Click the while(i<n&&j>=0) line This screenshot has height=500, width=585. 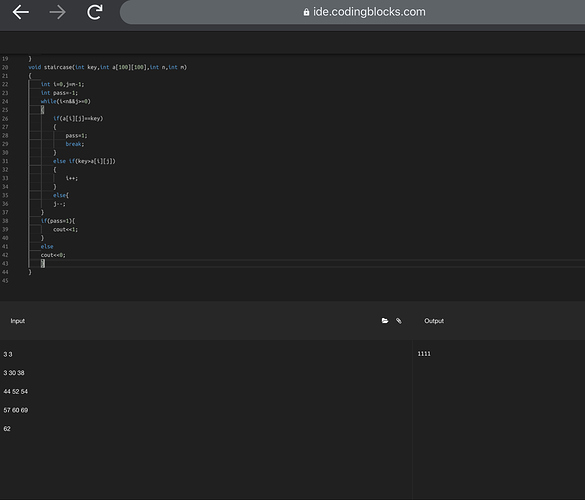[x=66, y=101]
